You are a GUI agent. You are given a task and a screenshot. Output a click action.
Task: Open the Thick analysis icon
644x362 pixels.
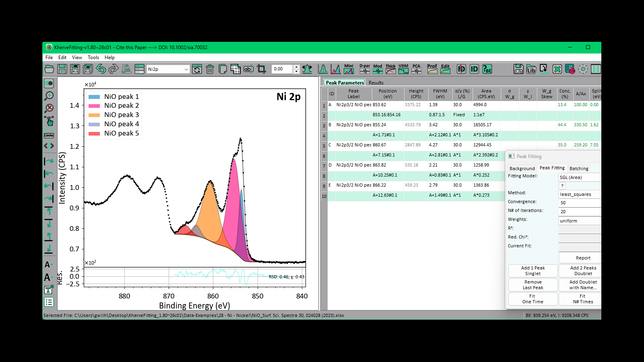point(390,69)
